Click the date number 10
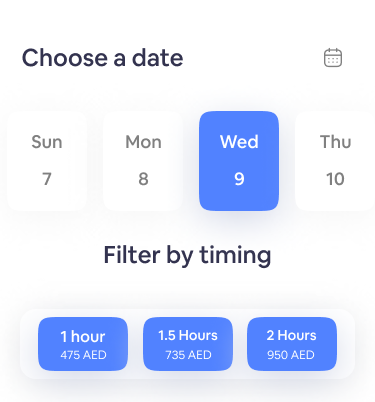This screenshot has height=402, width=375. pos(335,179)
